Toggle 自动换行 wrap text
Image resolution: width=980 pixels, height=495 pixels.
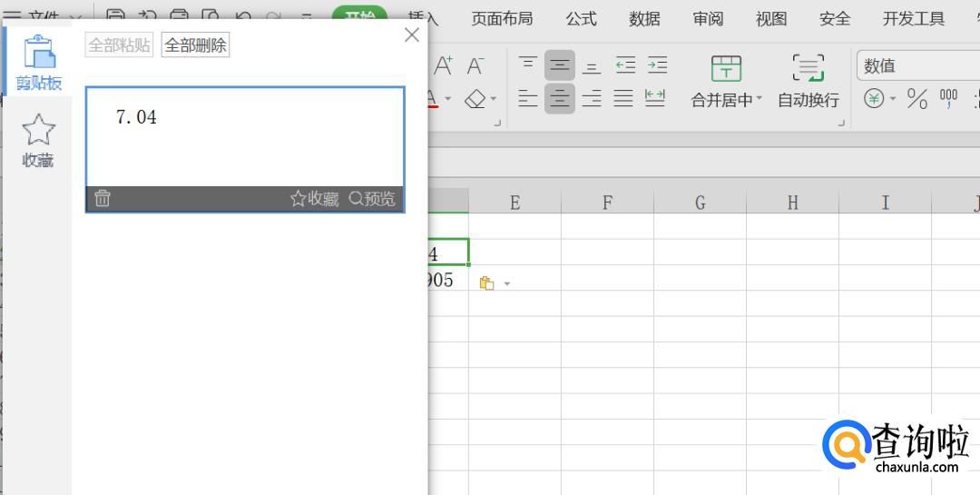[x=808, y=81]
